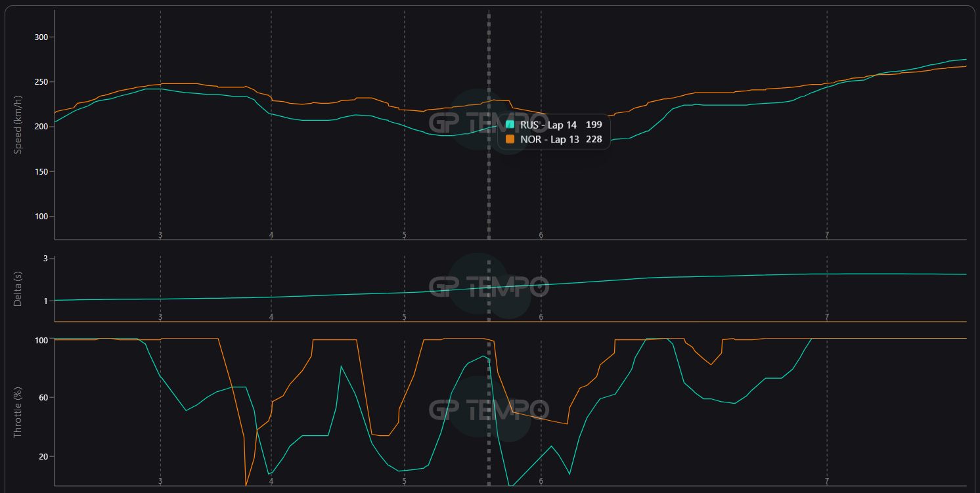Screen dimensions: 980x493
Task: Click the GP Tempo logo in Throttle chart
Action: pos(489,410)
